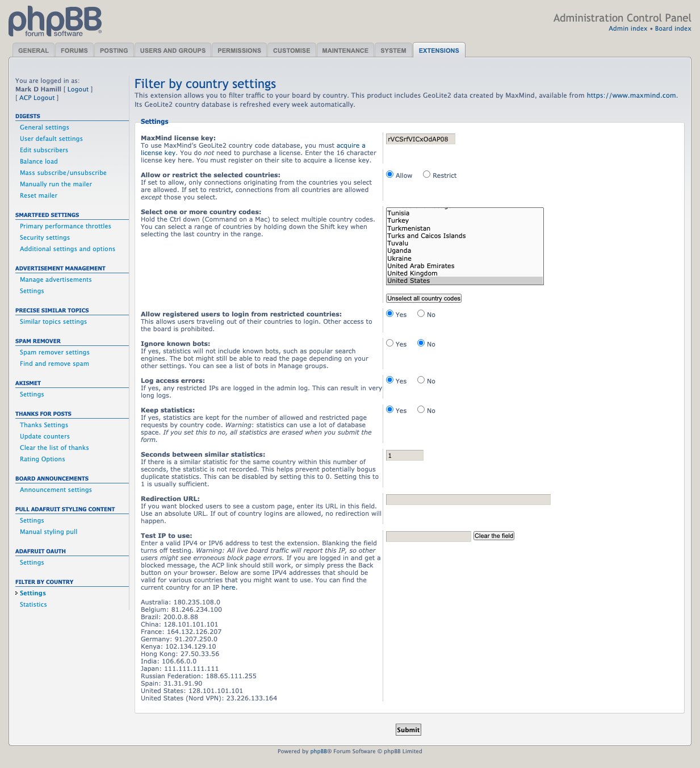Open Rating Options in sidebar

pos(43,459)
